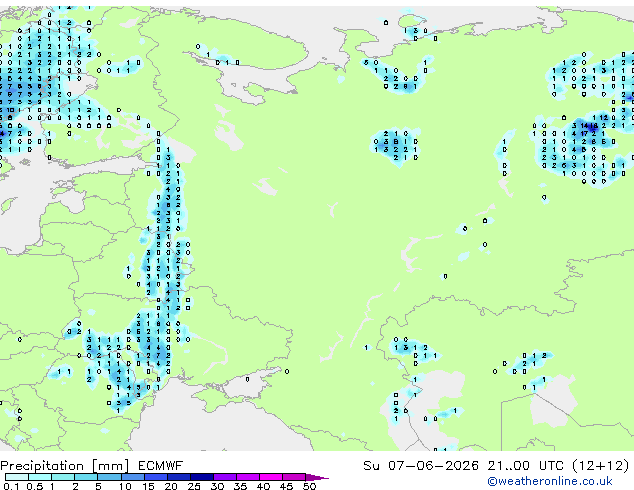The height and width of the screenshot is (490, 634).
Task: Click the legend label '0.1'
Action: [11, 486]
